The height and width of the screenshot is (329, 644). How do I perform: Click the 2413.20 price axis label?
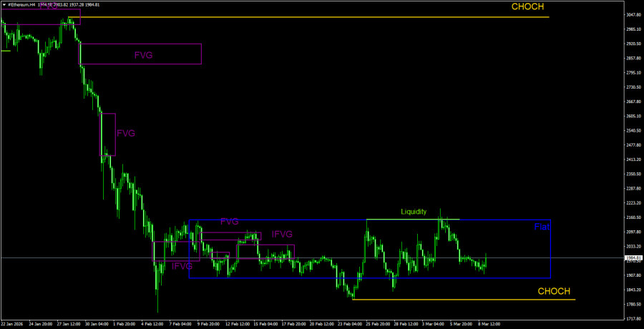click(x=633, y=159)
